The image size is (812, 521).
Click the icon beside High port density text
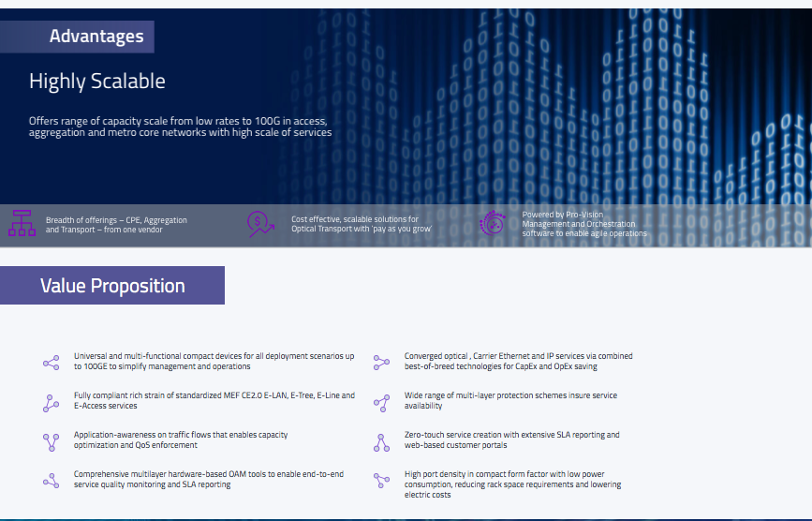(381, 481)
